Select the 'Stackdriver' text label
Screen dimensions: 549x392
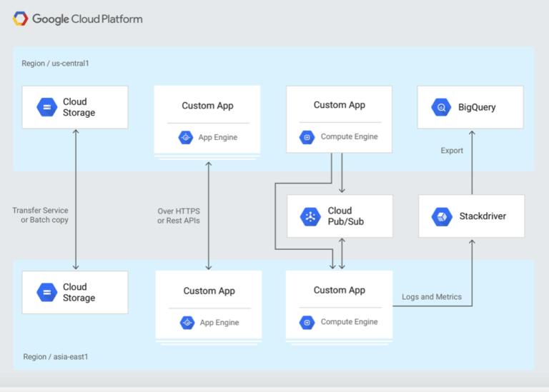click(x=482, y=216)
